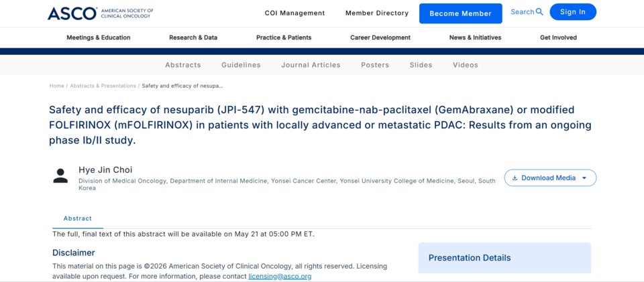Select the Guidelines category tab
Viewport: 644px width, 282px height.
point(241,65)
